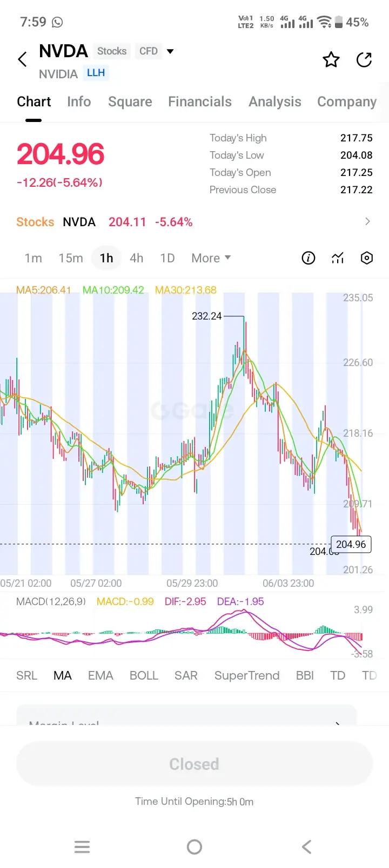The width and height of the screenshot is (389, 868).
Task: Tap the 204.96 current price marker
Action: [351, 544]
